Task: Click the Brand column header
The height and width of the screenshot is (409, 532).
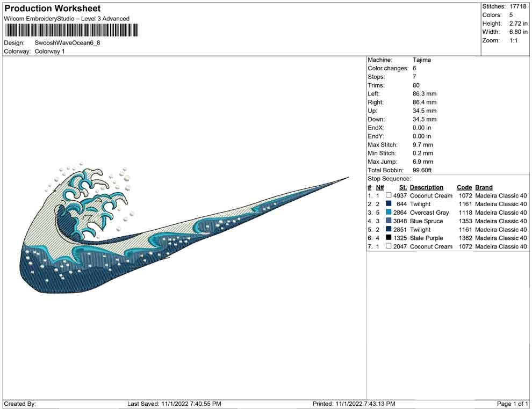Action: click(x=484, y=187)
